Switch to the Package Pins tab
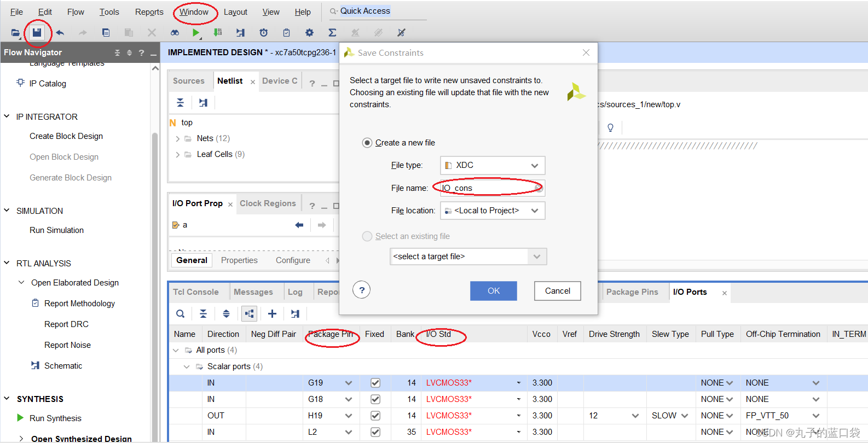The height and width of the screenshot is (443, 868). (632, 292)
